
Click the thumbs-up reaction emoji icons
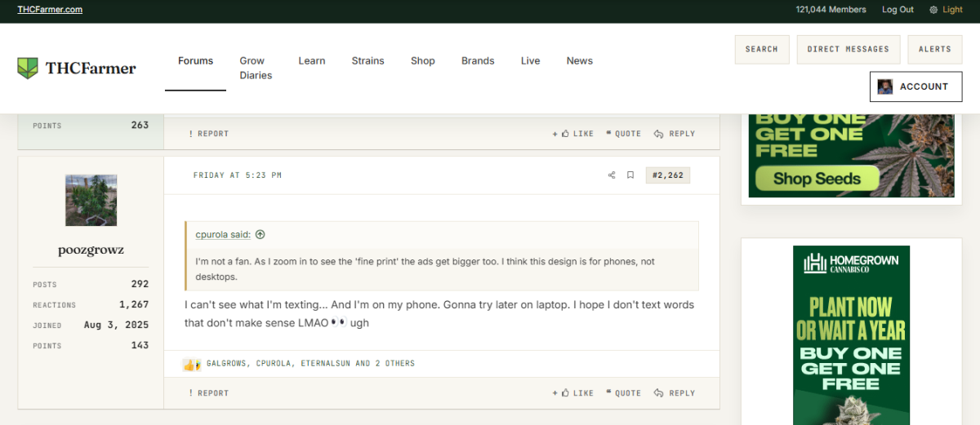tap(191, 364)
